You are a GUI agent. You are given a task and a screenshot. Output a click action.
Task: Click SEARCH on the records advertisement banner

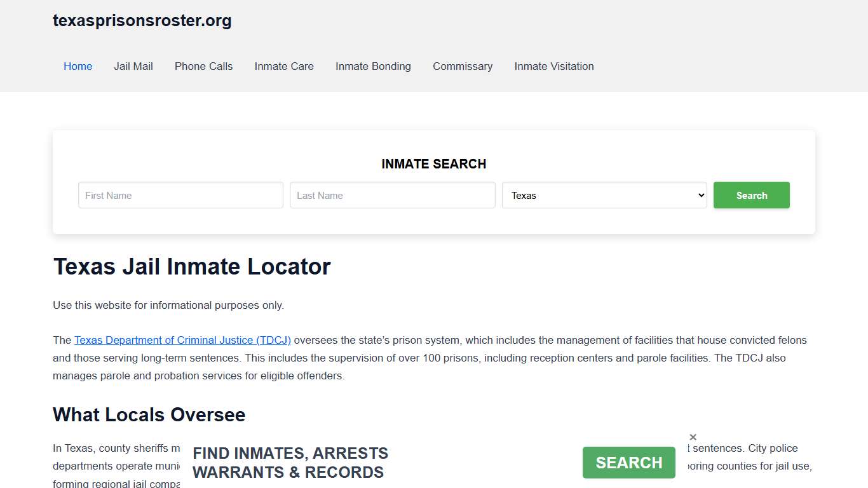(x=628, y=463)
